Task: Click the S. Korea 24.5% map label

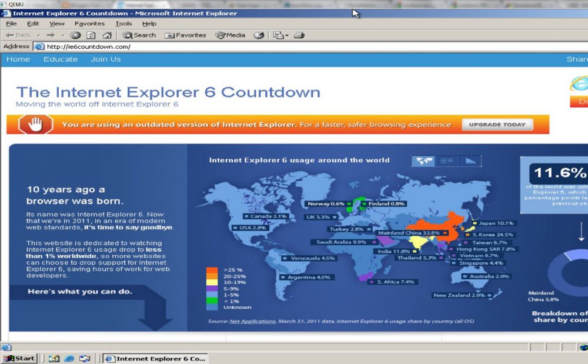Action: pyautogui.click(x=490, y=235)
